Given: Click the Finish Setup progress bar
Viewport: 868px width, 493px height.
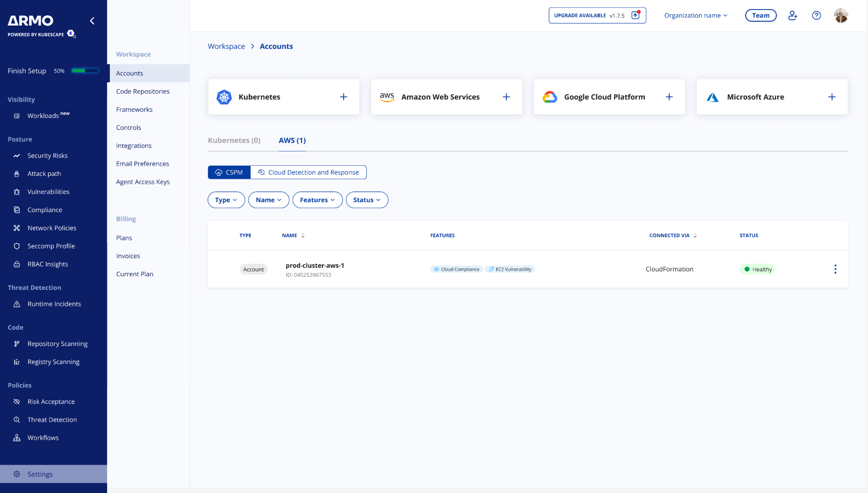Looking at the screenshot, I should (85, 71).
